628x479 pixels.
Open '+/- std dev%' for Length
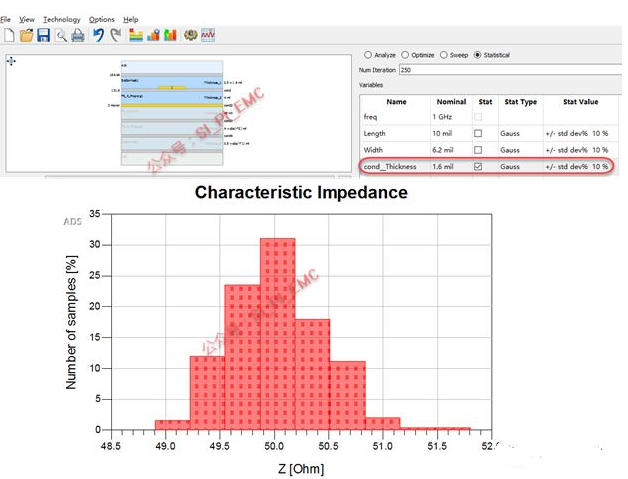pyautogui.click(x=566, y=133)
